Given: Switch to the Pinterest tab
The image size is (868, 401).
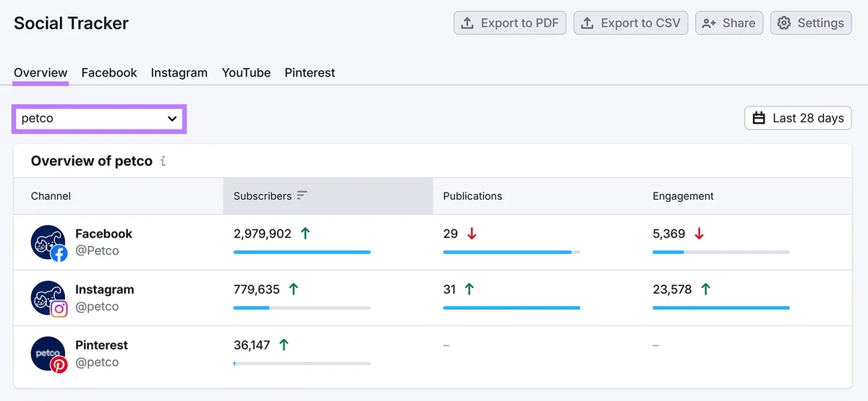Looking at the screenshot, I should pos(310,72).
